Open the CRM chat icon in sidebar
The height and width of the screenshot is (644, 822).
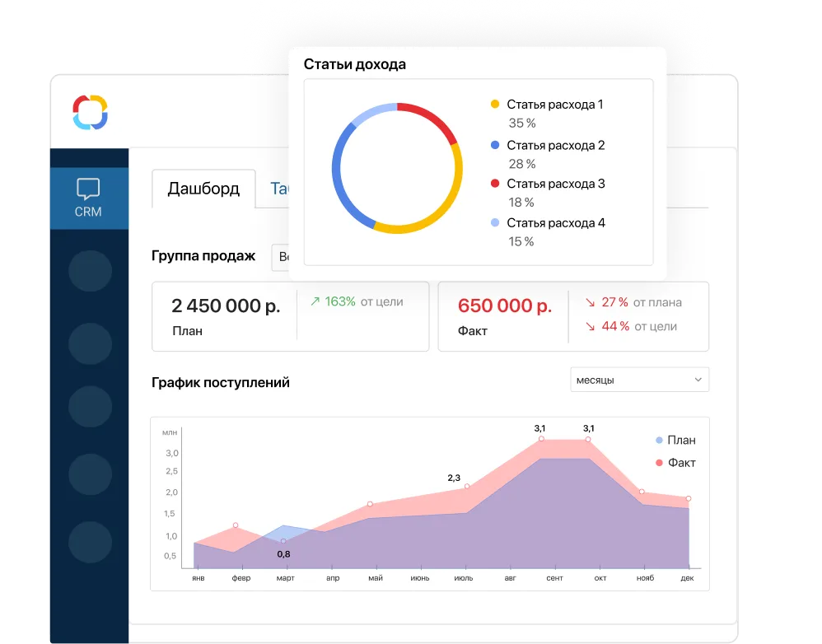(x=88, y=198)
